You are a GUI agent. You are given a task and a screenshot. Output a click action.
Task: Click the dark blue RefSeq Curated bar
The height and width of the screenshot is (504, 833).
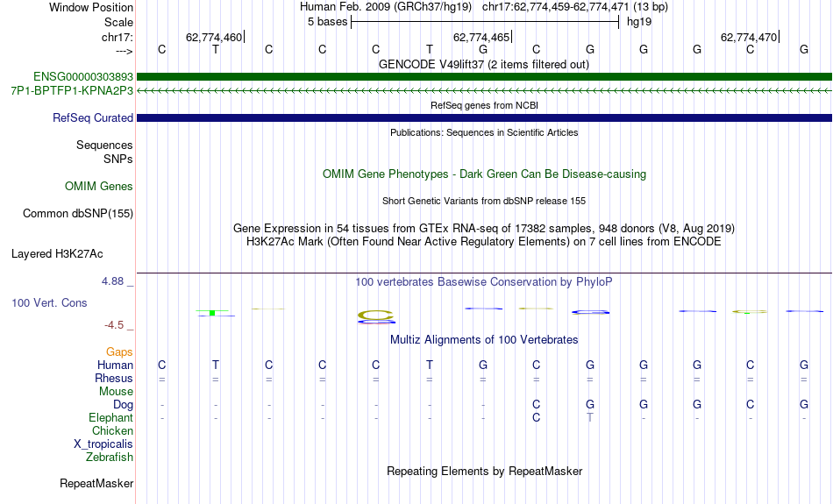pyautogui.click(x=484, y=118)
